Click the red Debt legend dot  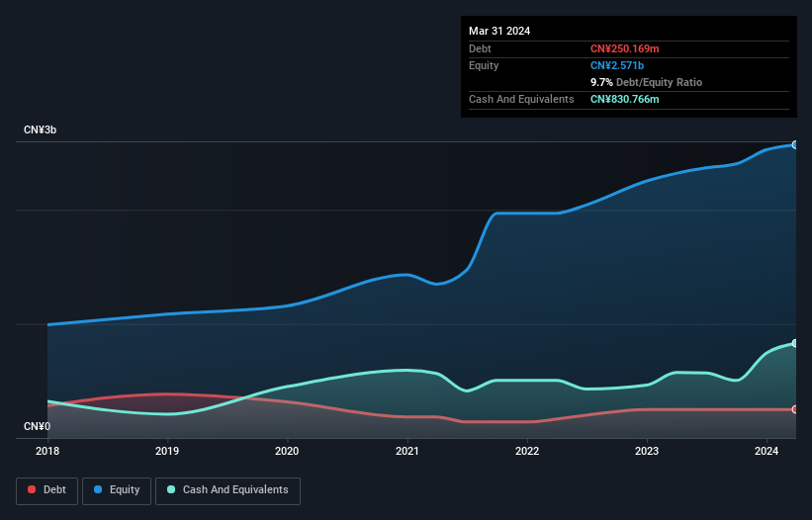[32, 489]
